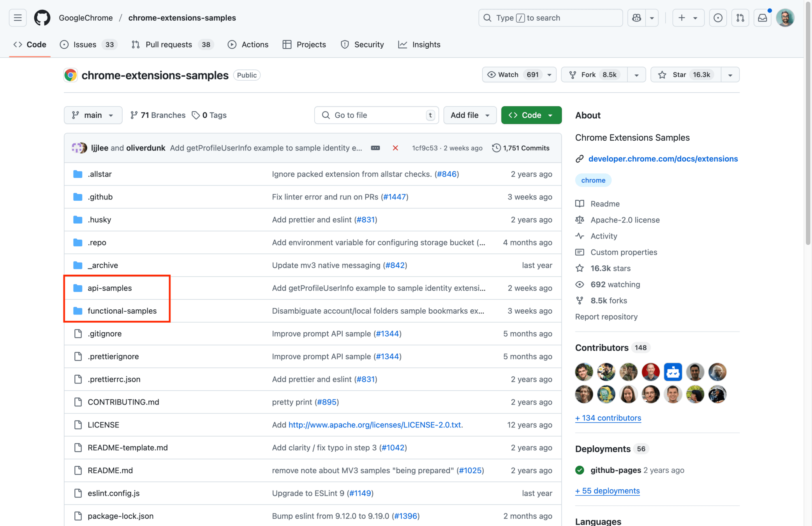The width and height of the screenshot is (812, 526).
Task: Open the star lists dropdown arrow
Action: (x=730, y=74)
